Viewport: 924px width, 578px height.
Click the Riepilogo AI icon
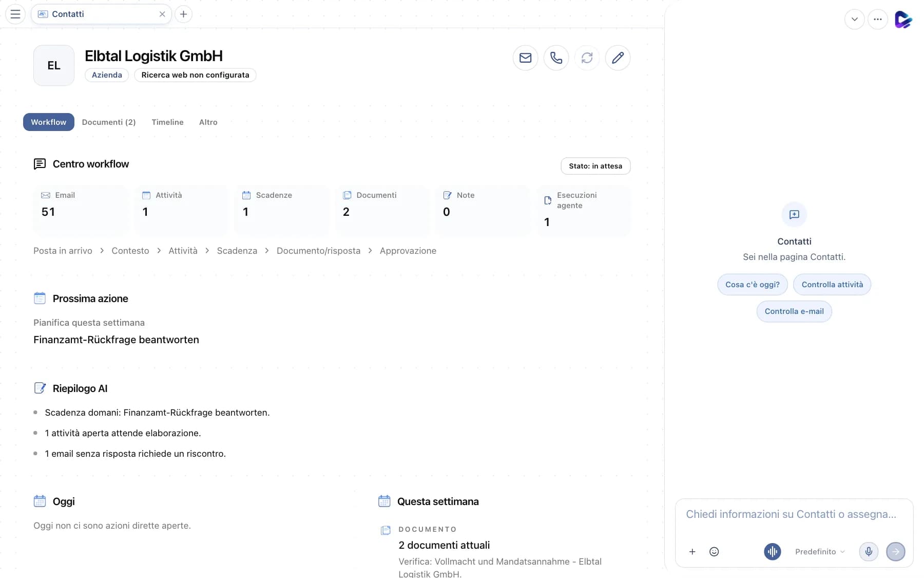40,388
